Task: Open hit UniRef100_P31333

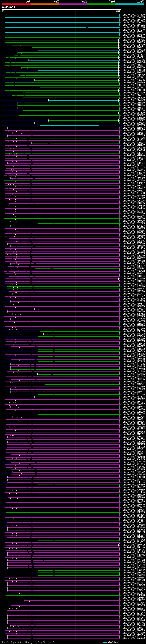Action: click(x=134, y=464)
